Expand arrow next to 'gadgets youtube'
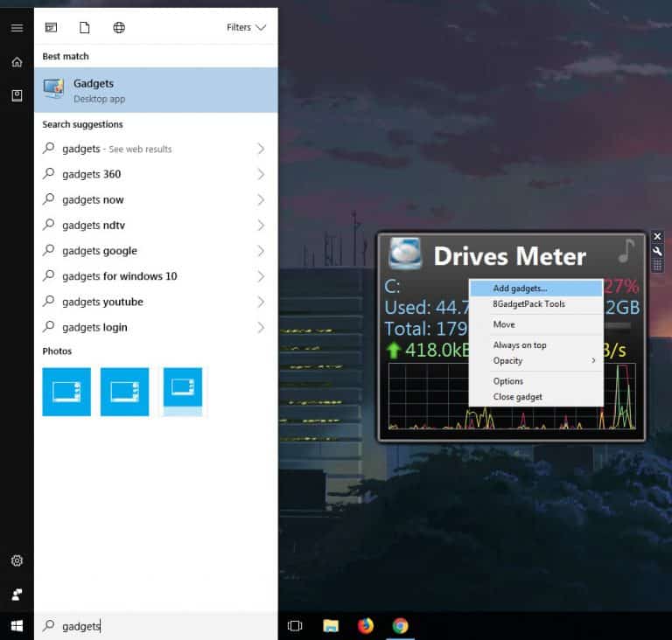The width and height of the screenshot is (672, 640). click(261, 302)
